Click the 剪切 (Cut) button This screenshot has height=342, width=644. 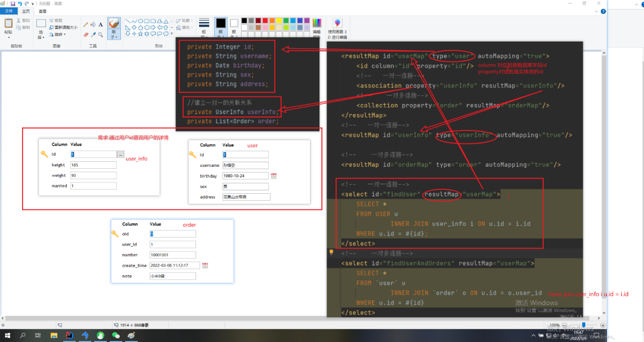23,21
